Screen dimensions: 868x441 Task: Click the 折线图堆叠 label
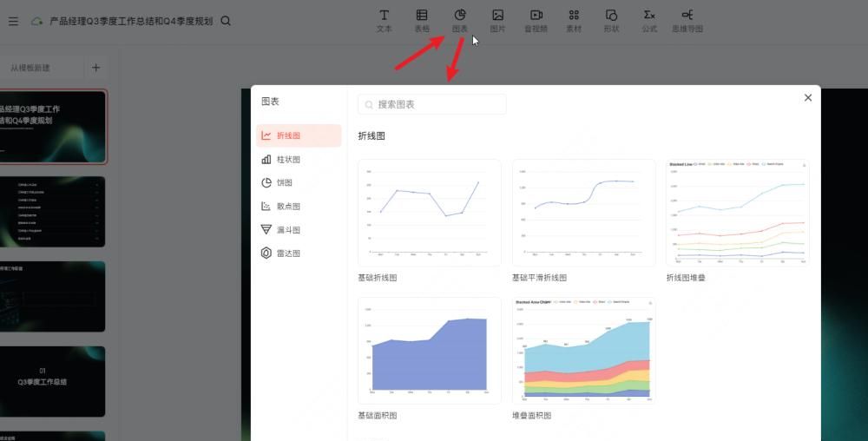[x=686, y=278]
